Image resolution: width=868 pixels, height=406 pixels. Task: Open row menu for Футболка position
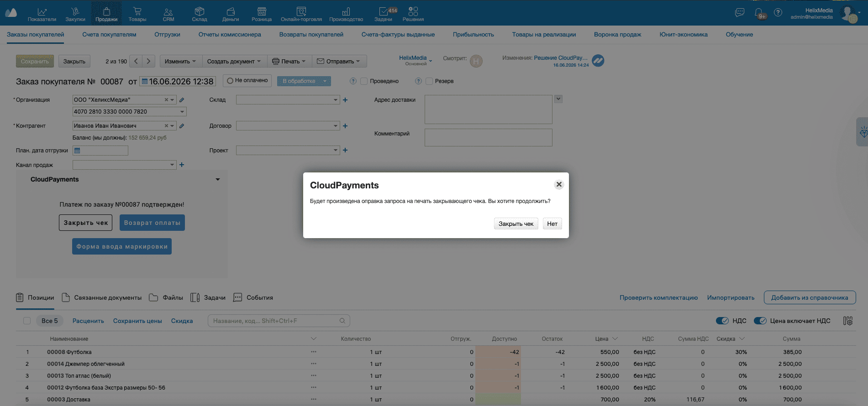coord(314,352)
